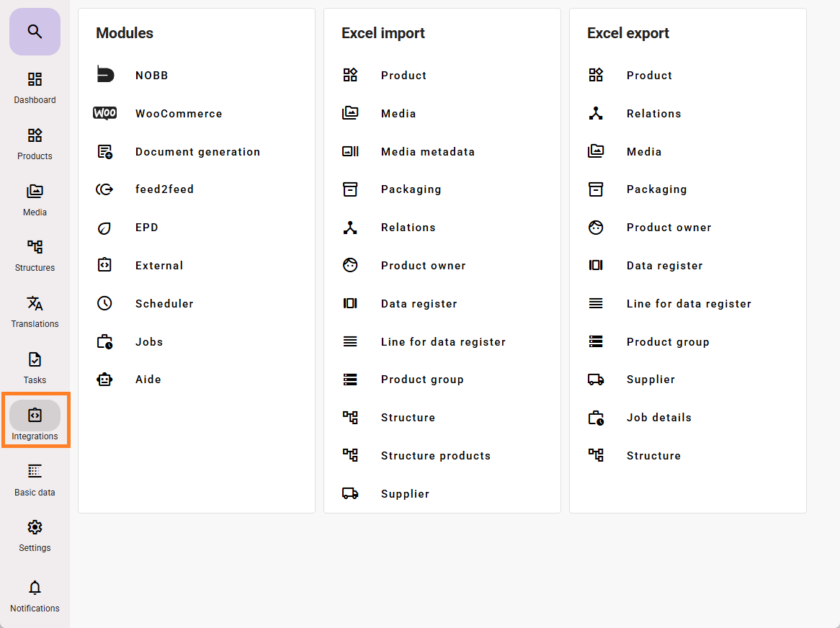Open the Tasks section in sidebar

click(35, 367)
